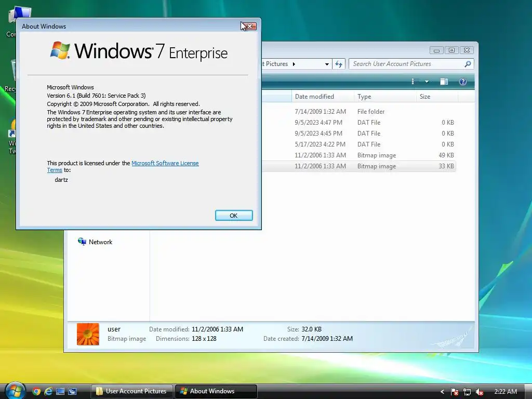Click the search magnifier icon
The width and height of the screenshot is (532, 399).
pyautogui.click(x=468, y=64)
